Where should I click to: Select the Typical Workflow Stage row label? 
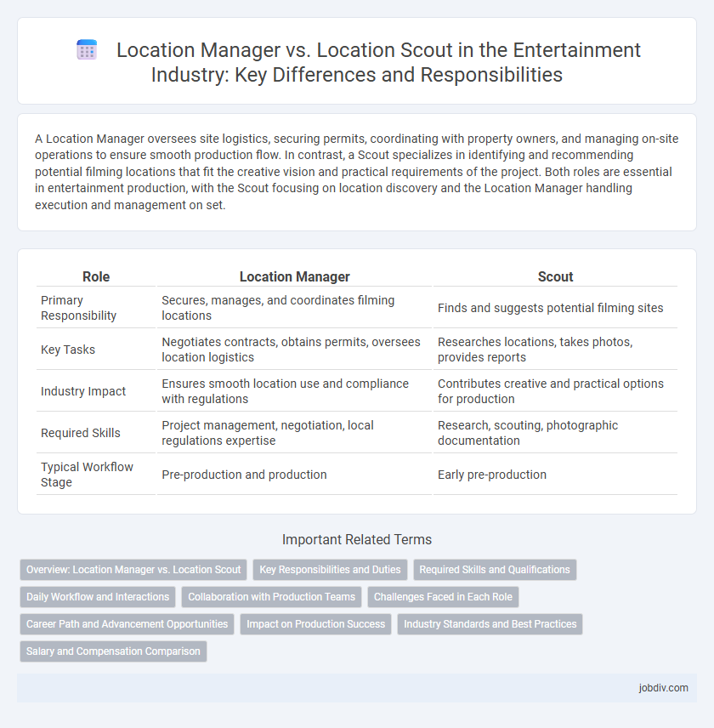pyautogui.click(x=96, y=475)
